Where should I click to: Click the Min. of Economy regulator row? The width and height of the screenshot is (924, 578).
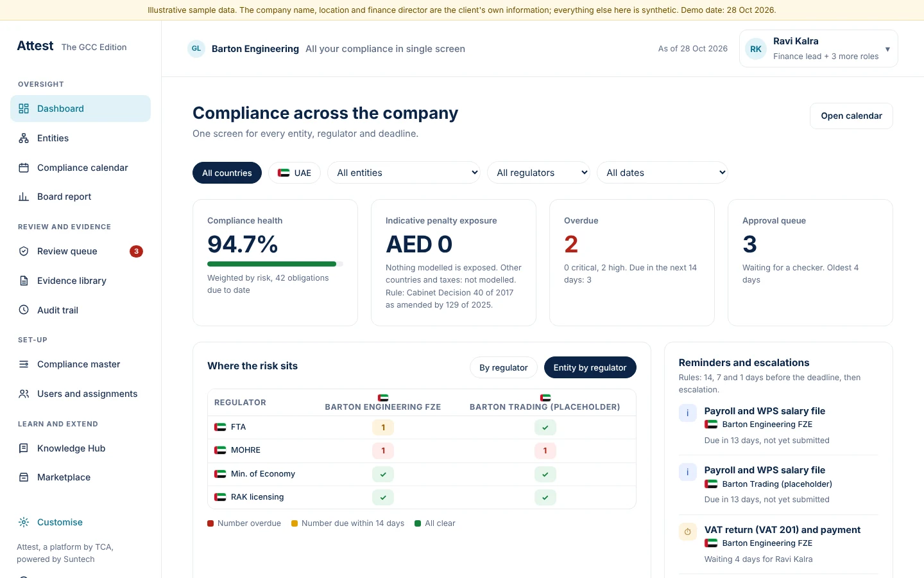pos(422,474)
